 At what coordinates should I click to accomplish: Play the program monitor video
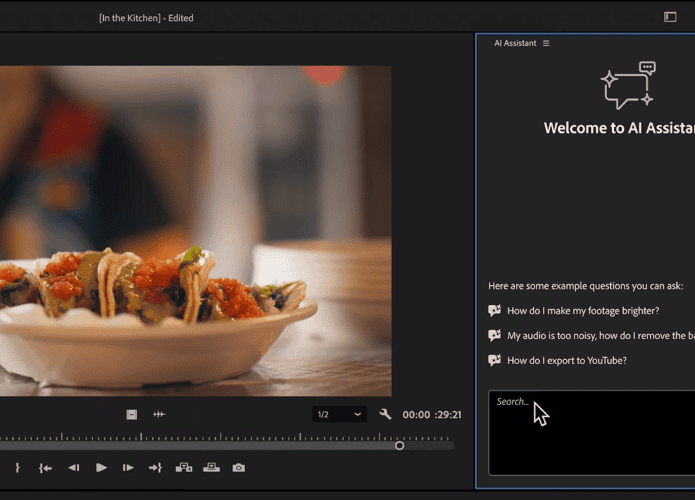pos(101,468)
